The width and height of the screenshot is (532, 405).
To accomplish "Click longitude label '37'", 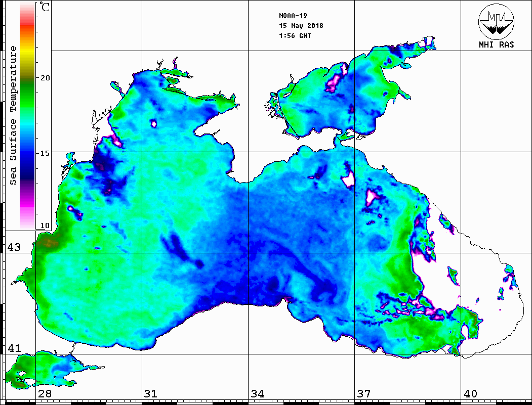I will coord(364,394).
